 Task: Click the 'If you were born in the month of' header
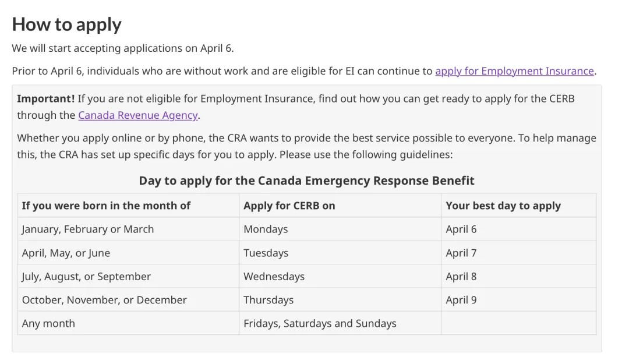(128, 206)
